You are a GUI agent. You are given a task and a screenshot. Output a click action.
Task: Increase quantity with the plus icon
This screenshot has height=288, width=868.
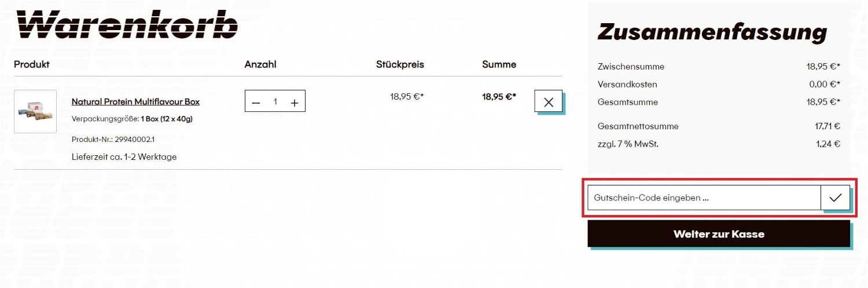click(295, 102)
